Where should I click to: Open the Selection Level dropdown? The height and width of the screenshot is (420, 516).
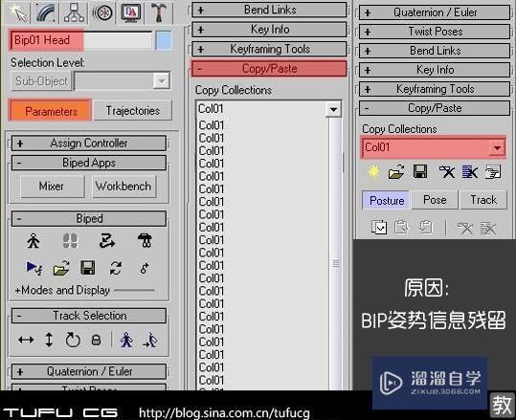(x=123, y=81)
